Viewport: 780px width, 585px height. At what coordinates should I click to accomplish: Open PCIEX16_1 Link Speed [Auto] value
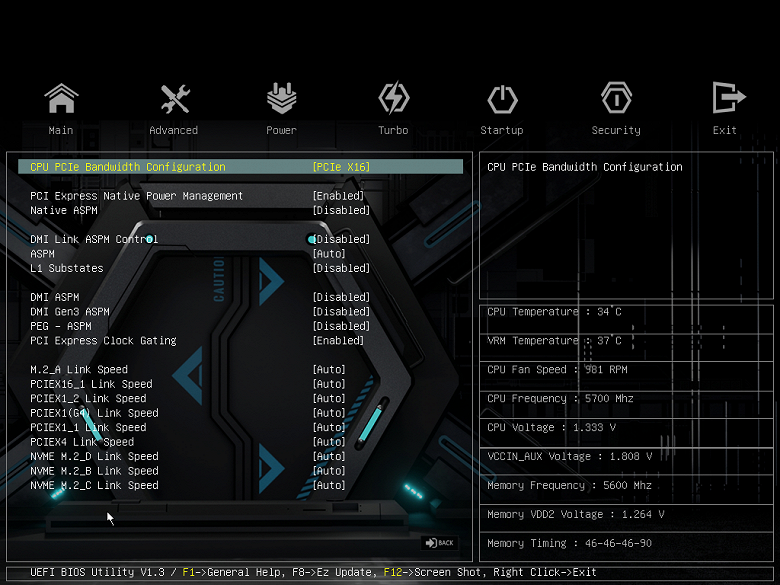tap(329, 384)
